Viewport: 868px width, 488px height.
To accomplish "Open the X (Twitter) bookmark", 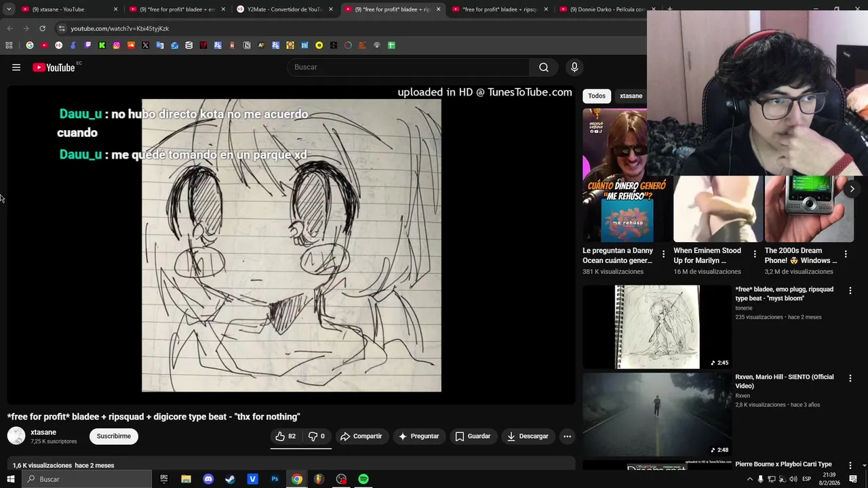I will coord(146,45).
